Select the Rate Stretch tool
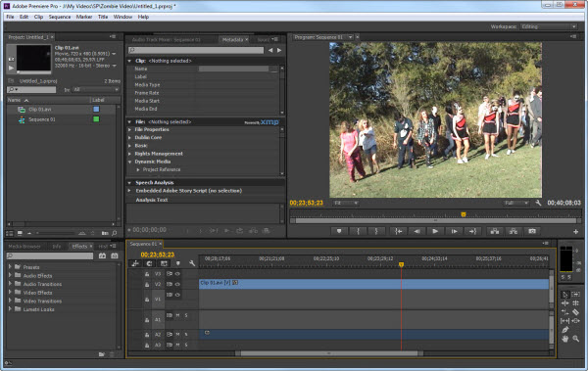588x371 pixels. [565, 312]
